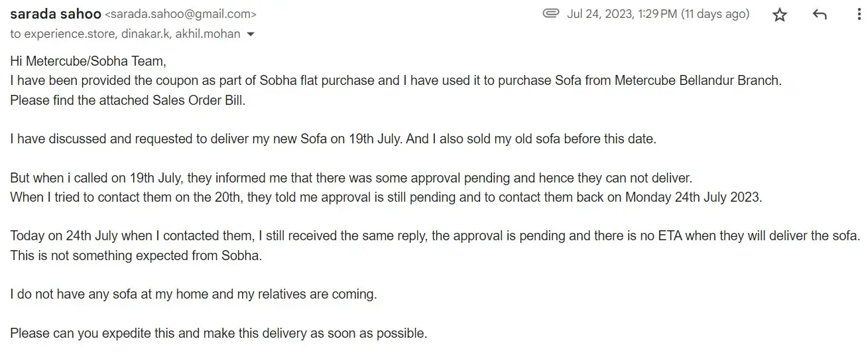Screen dimensions: 868x359
Task: Click the reply arrow icon
Action: click(820, 15)
